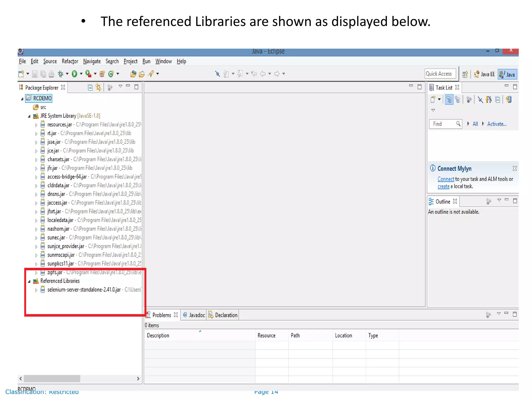Open the Outline View Menu triangle
This screenshot has width=532, height=399.
click(x=499, y=200)
